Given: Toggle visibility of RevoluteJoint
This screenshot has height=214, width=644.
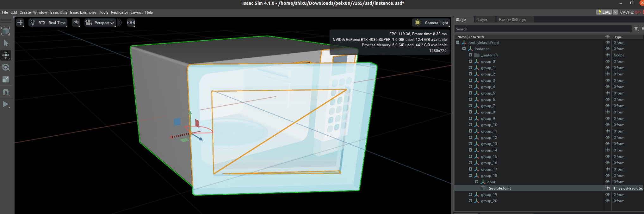Looking at the screenshot, I should [608, 188].
